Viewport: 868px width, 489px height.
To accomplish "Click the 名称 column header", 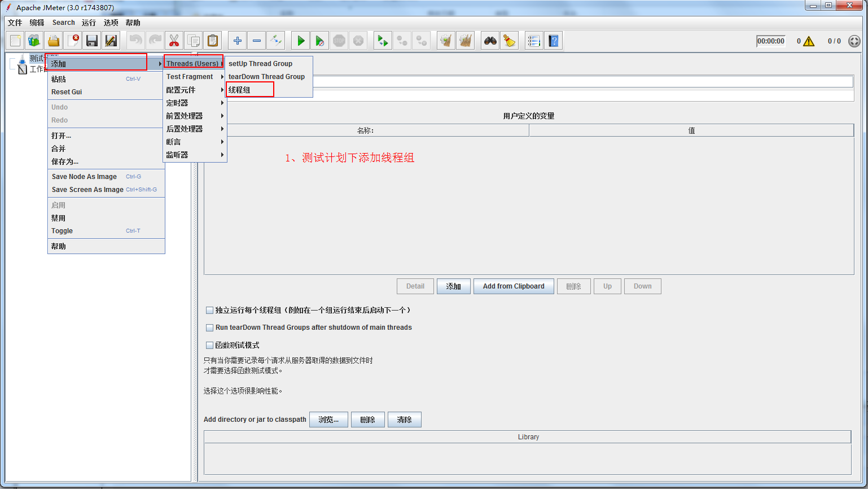I will coord(366,130).
